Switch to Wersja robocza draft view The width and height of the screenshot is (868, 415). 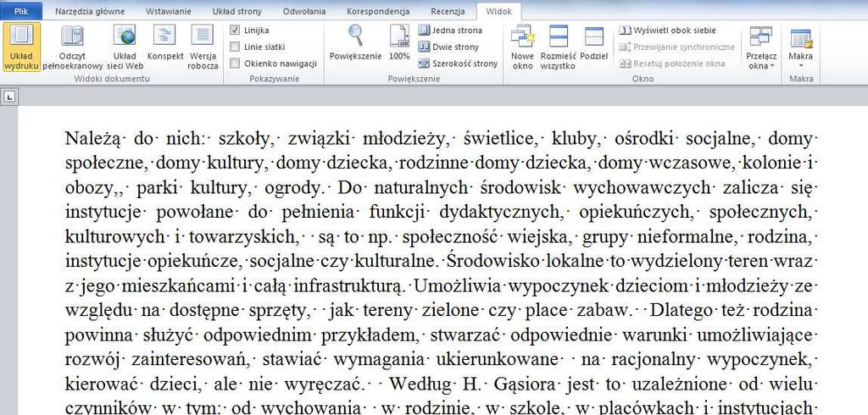click(203, 47)
